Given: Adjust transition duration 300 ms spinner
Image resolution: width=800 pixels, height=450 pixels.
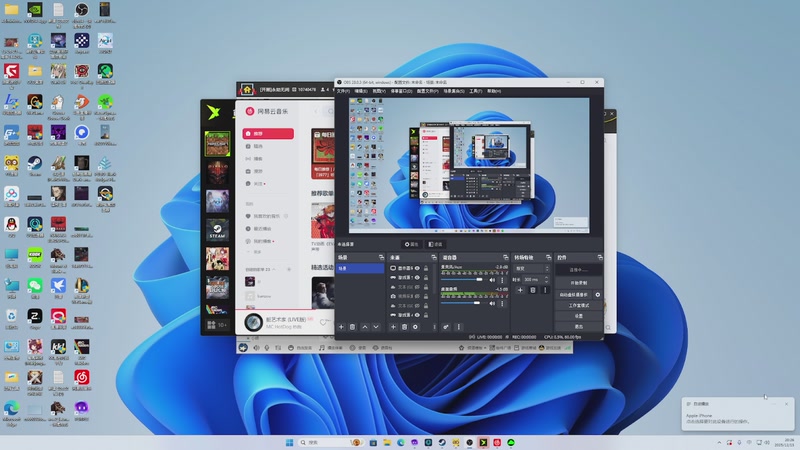Looking at the screenshot, I should (x=536, y=280).
